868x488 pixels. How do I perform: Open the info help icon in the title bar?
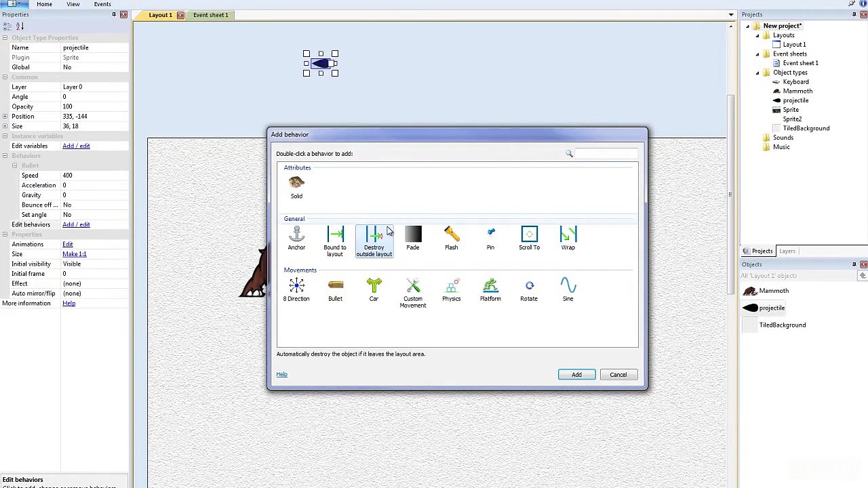pyautogui.click(x=863, y=4)
